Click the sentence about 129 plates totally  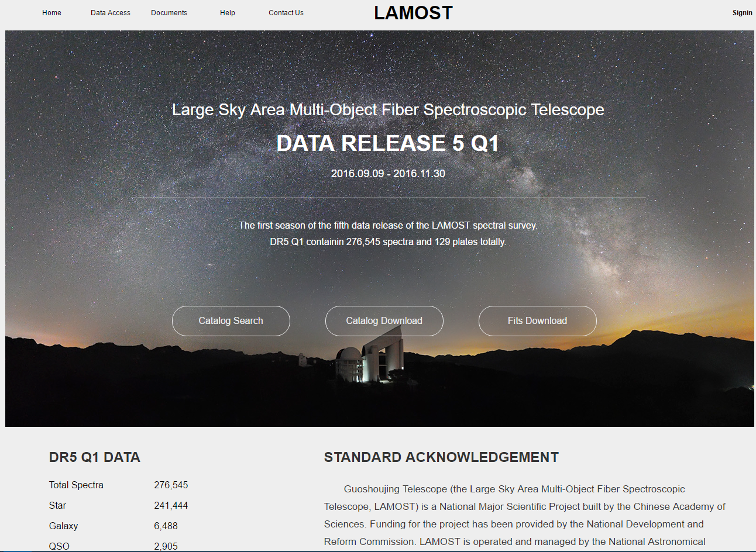(388, 241)
